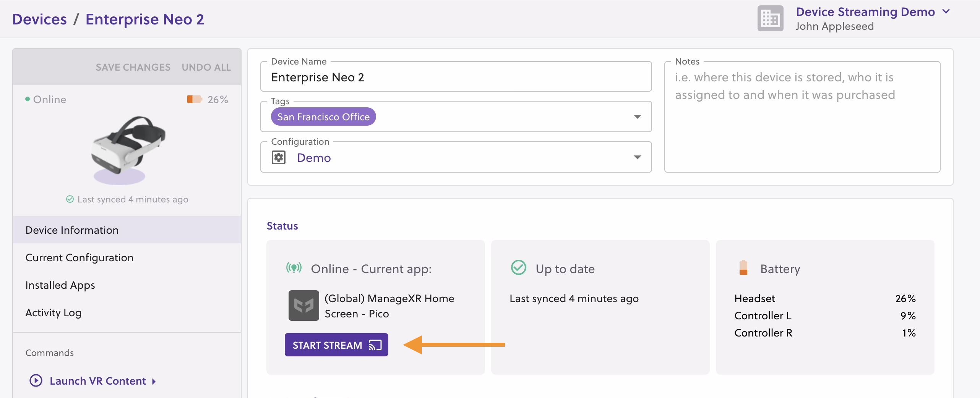Screen dimensions: 980x398
Task: Click the Up to date checkmark icon
Action: pos(519,268)
